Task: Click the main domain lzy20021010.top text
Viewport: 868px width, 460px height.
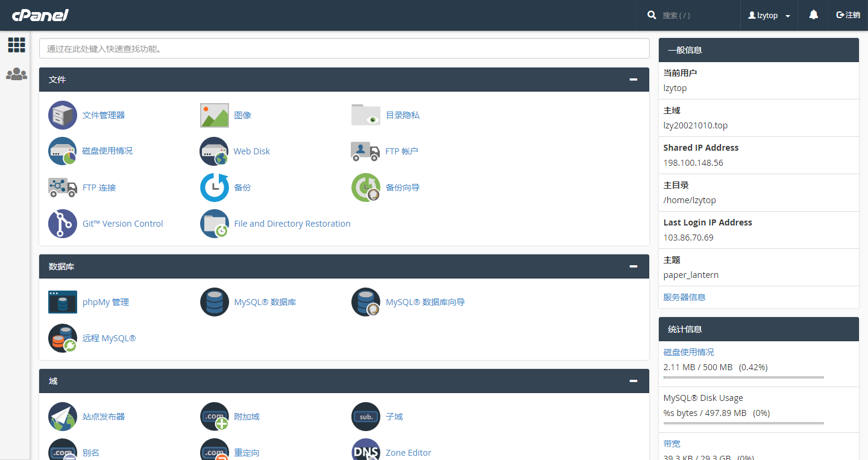Action: [696, 125]
